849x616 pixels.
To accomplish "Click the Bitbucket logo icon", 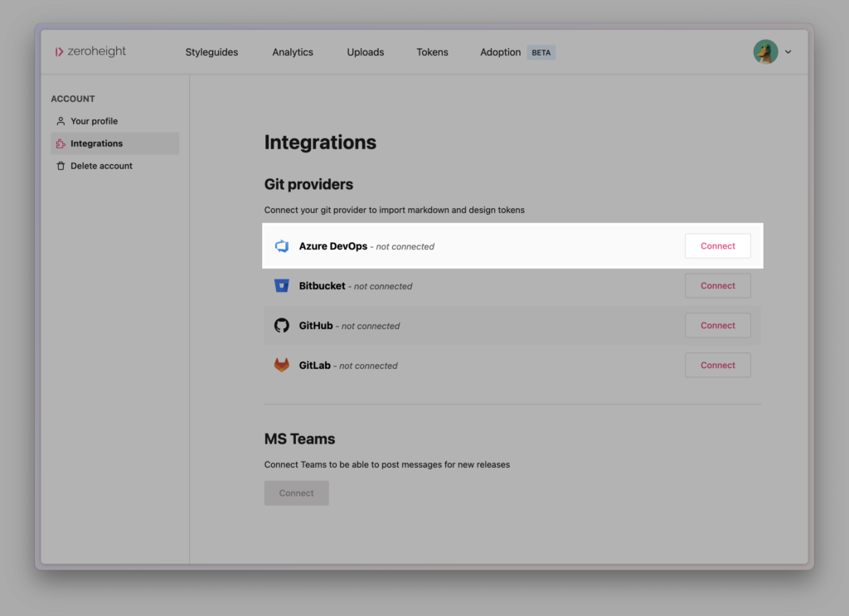I will (282, 286).
